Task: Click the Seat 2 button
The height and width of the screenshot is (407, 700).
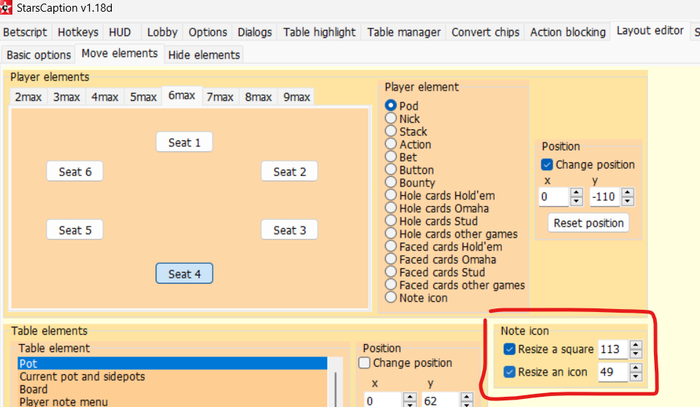Action: tap(290, 172)
